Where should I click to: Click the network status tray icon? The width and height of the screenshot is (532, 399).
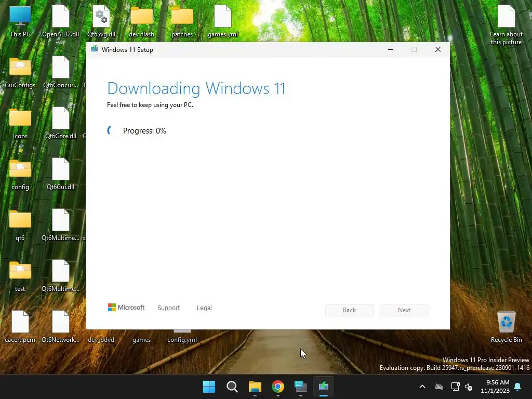pos(455,387)
